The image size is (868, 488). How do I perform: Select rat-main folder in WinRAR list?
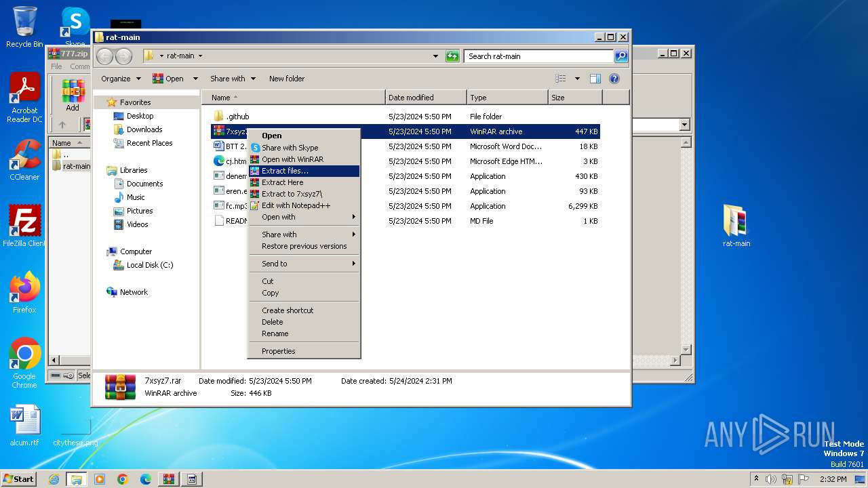tap(71, 166)
